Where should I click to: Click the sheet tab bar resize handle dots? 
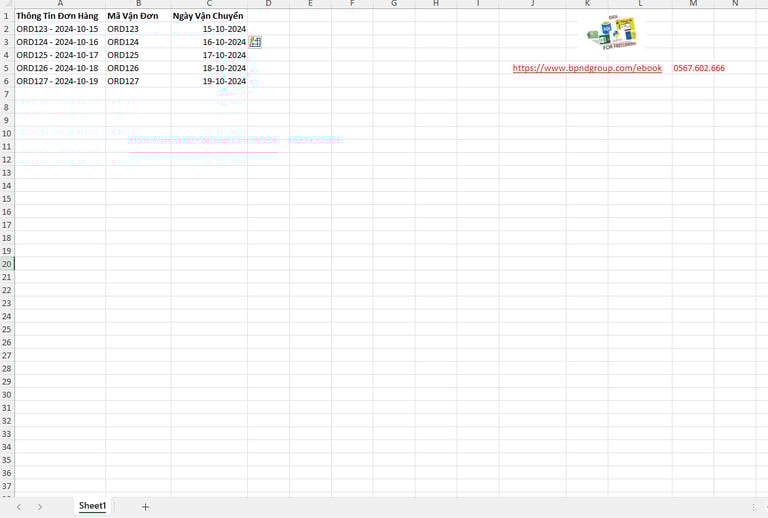point(753,507)
